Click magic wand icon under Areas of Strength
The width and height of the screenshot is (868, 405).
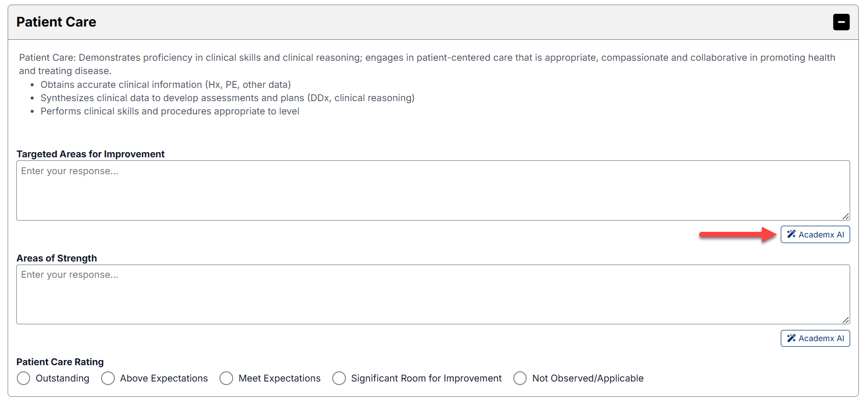click(791, 338)
